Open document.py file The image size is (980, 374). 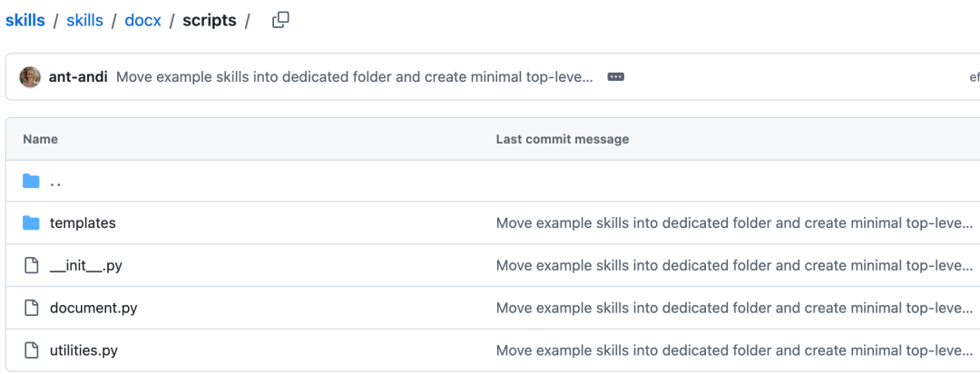[x=93, y=308]
